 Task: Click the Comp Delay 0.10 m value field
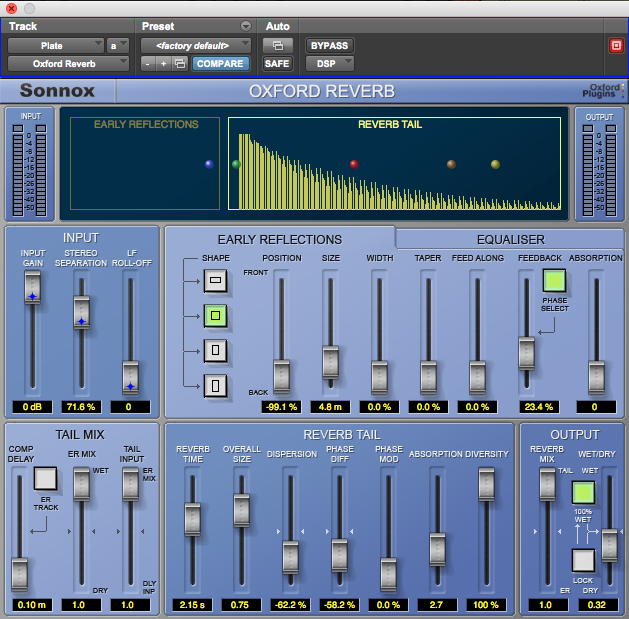[x=32, y=605]
